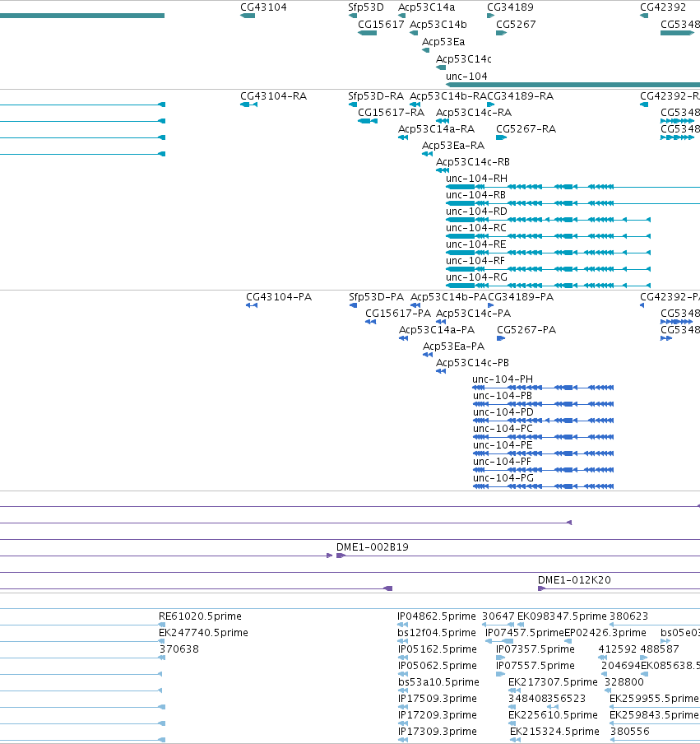Open the EK217307.5prime cDNA label
This screenshot has height=744, width=700.
[553, 681]
